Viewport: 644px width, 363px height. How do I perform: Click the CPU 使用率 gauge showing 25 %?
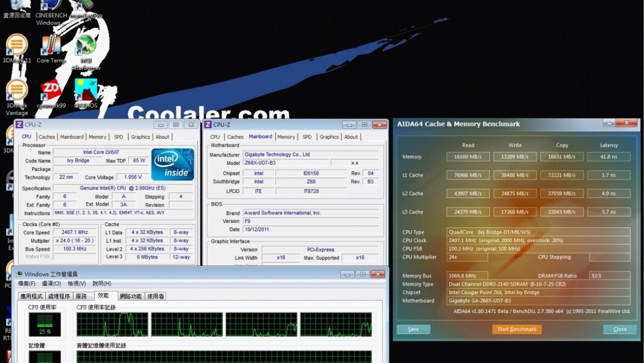[x=45, y=324]
